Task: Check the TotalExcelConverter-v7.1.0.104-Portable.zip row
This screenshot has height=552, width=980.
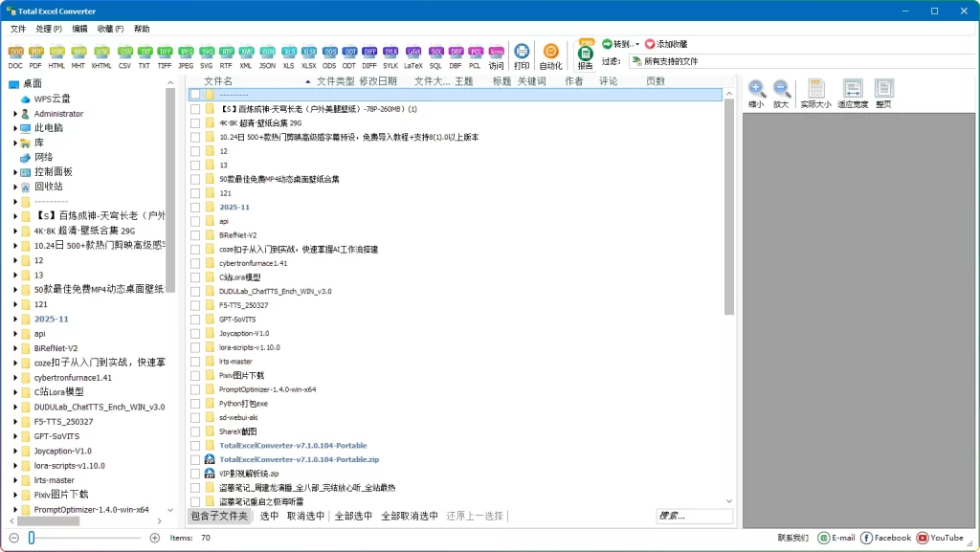Action: click(197, 459)
